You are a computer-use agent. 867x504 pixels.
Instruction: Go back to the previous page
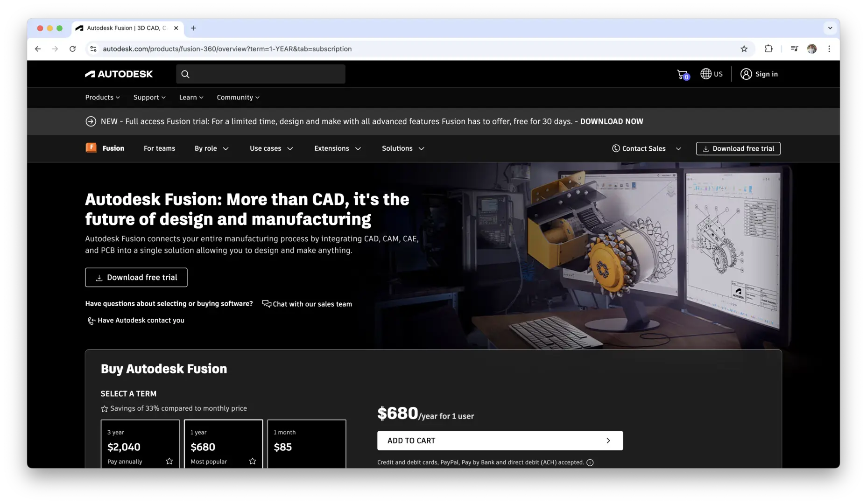(38, 49)
